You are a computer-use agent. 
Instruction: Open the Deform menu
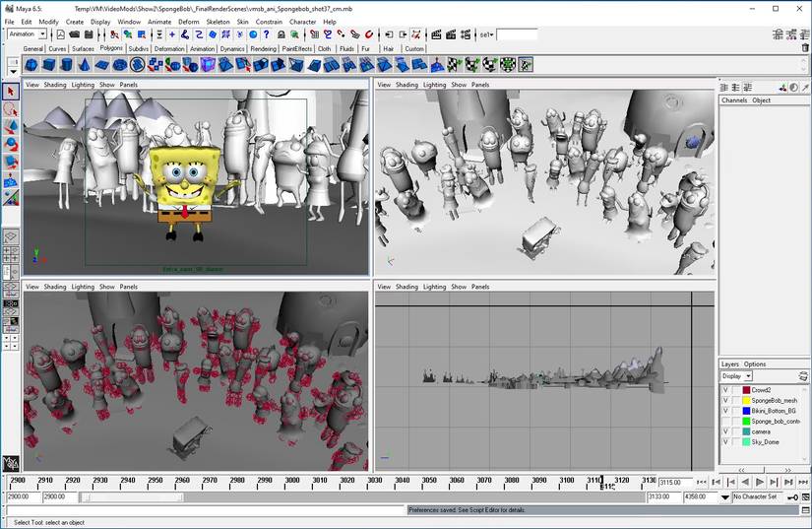coord(189,22)
